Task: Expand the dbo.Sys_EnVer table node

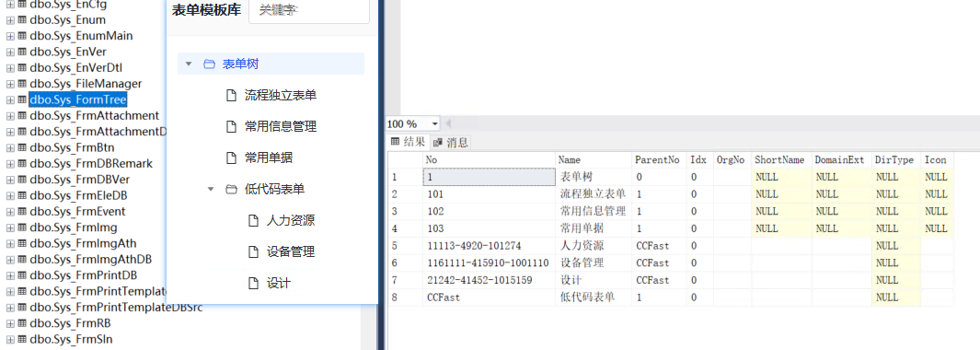Action: [x=10, y=52]
